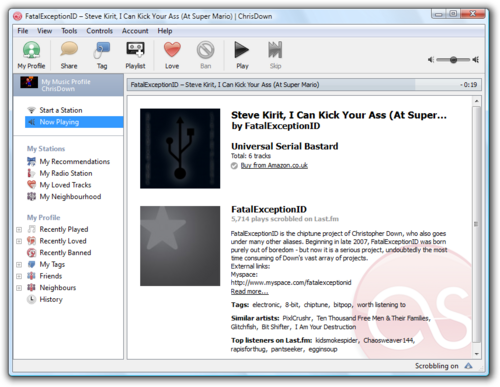Open top listener Chaosweaver144
Screen dimensions: 500x387
[388, 340]
